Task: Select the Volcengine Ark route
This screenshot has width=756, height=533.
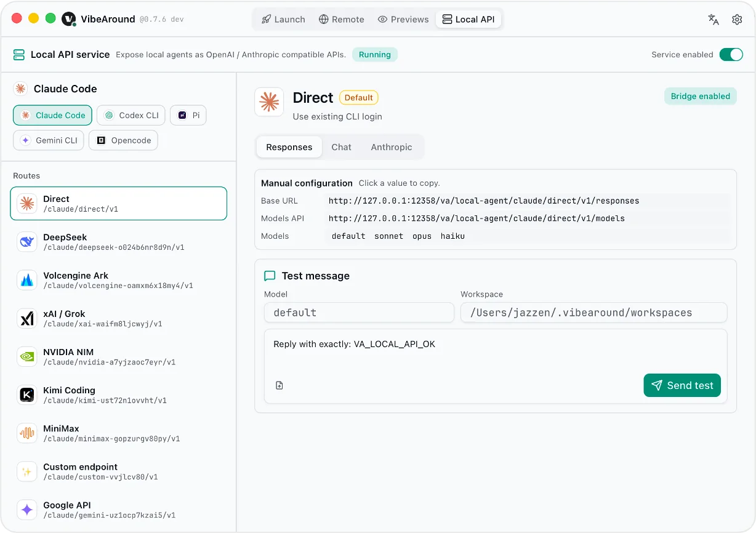Action: click(119, 280)
